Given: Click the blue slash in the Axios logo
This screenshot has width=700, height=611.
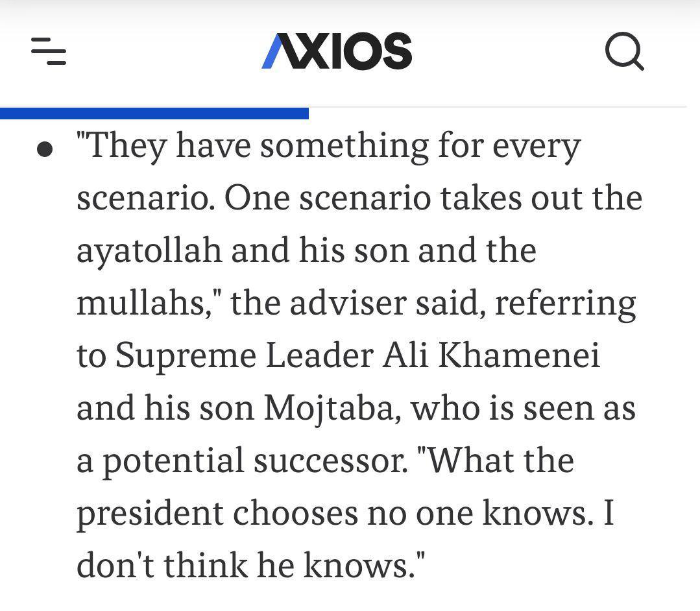Looking at the screenshot, I should pos(273,52).
